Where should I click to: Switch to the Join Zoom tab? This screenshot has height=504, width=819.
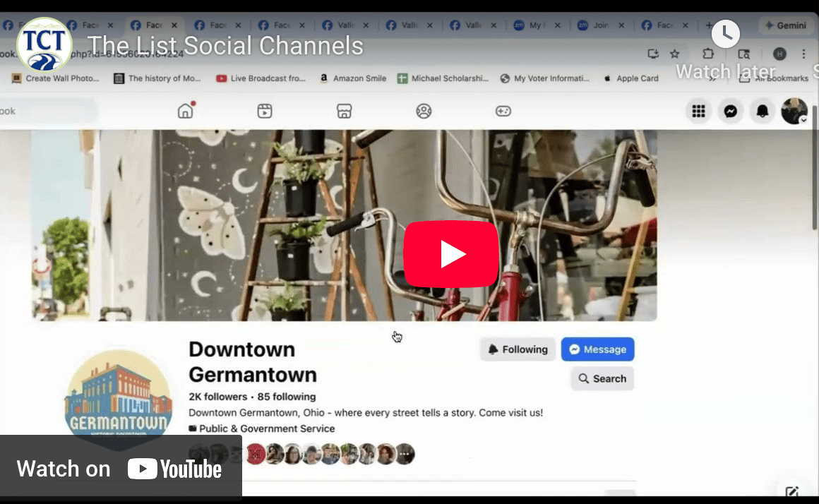coord(602,24)
